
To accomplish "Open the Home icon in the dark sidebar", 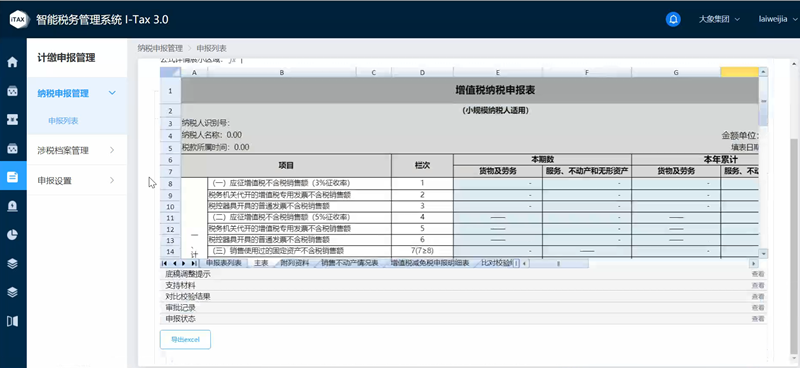I will (x=12, y=62).
